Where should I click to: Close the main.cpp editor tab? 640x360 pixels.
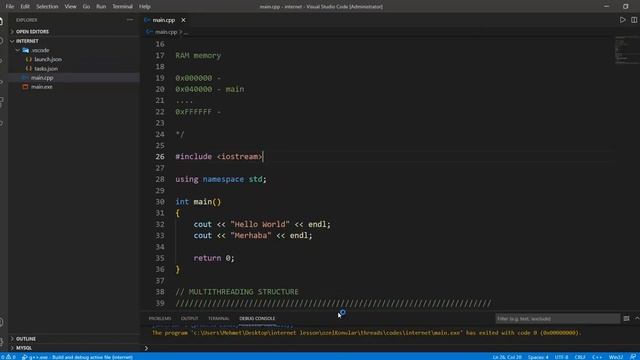click(183, 20)
